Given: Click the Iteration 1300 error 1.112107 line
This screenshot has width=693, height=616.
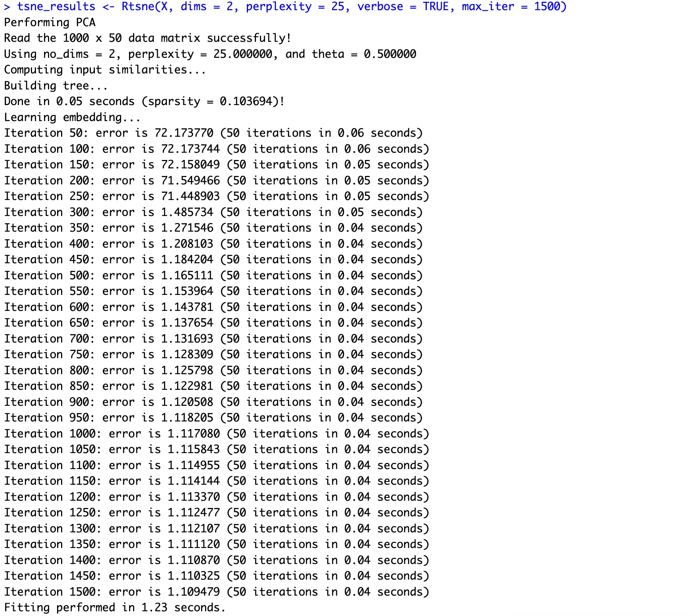Looking at the screenshot, I should click(x=217, y=529).
